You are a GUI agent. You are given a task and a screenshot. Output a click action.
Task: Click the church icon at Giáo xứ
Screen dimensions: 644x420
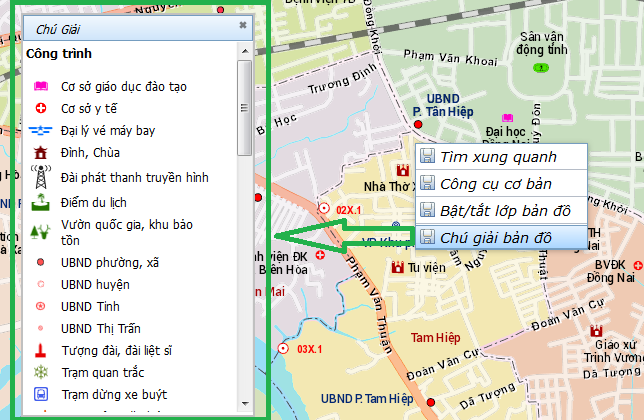coord(596,331)
